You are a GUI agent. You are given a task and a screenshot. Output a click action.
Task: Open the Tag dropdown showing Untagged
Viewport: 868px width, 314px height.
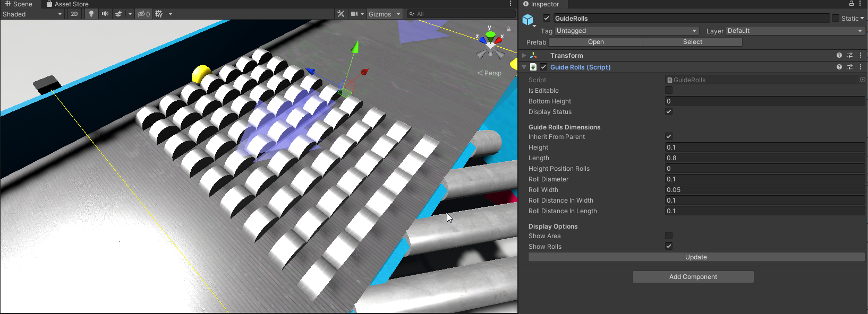pyautogui.click(x=626, y=31)
